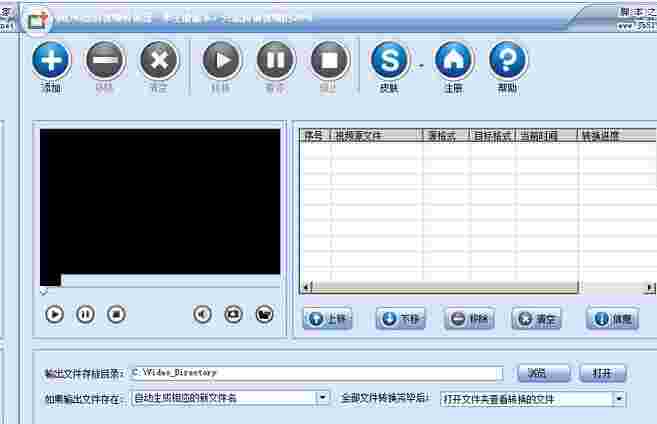
Task: Mute the preview with speaker icon
Action: (x=202, y=314)
